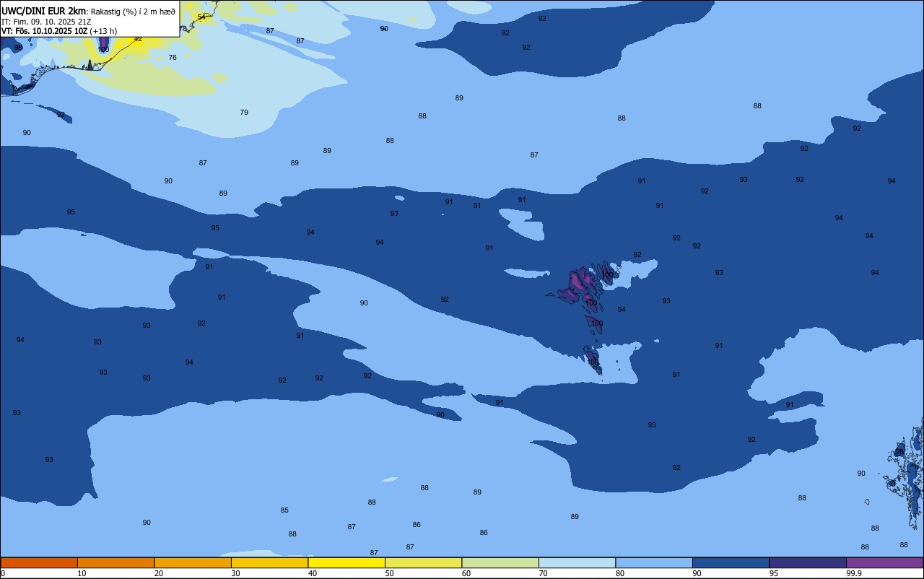Click the '50' legend tick label
Image resolution: width=924 pixels, height=579 pixels.
[x=390, y=573]
